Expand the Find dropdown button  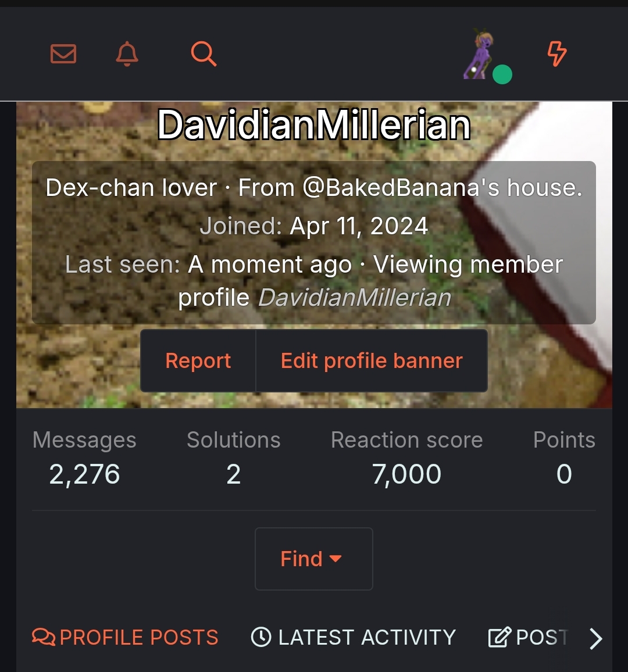click(x=314, y=559)
